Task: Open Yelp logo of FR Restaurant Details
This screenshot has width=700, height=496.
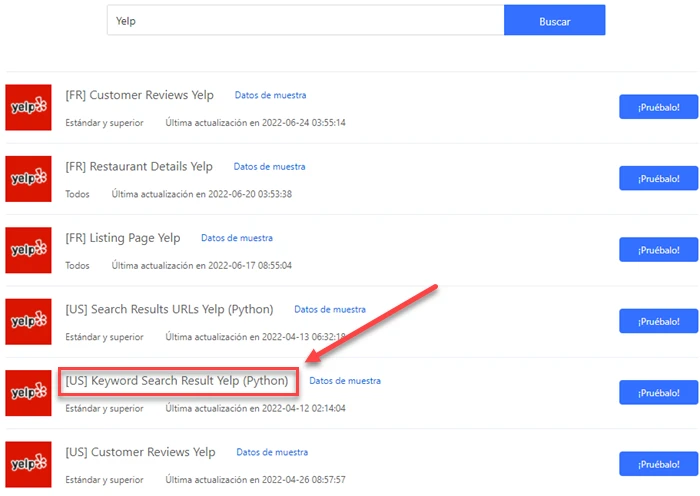Action: [28, 179]
